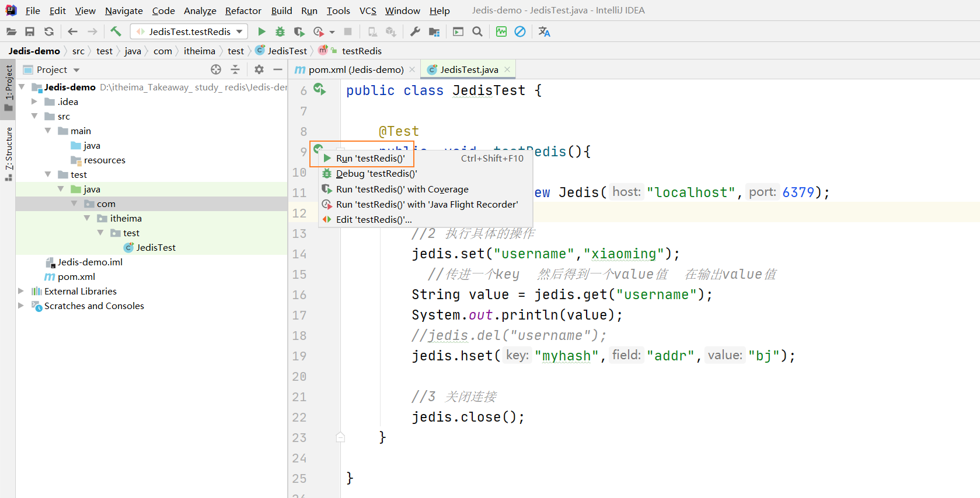Collapse the src folder node
Image resolution: width=980 pixels, height=498 pixels.
(34, 116)
